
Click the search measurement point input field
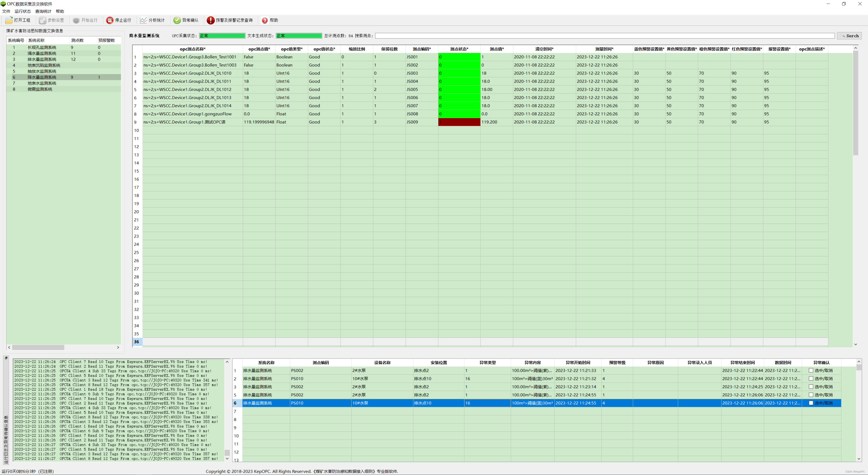[x=604, y=36]
